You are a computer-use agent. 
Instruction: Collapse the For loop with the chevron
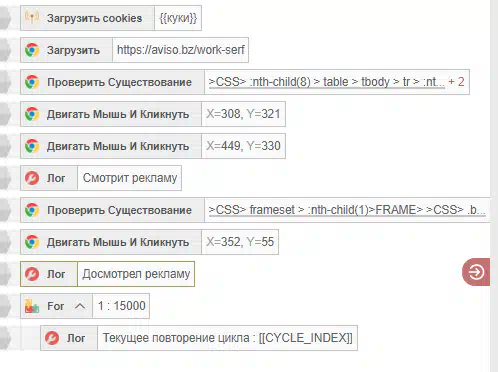click(80, 306)
